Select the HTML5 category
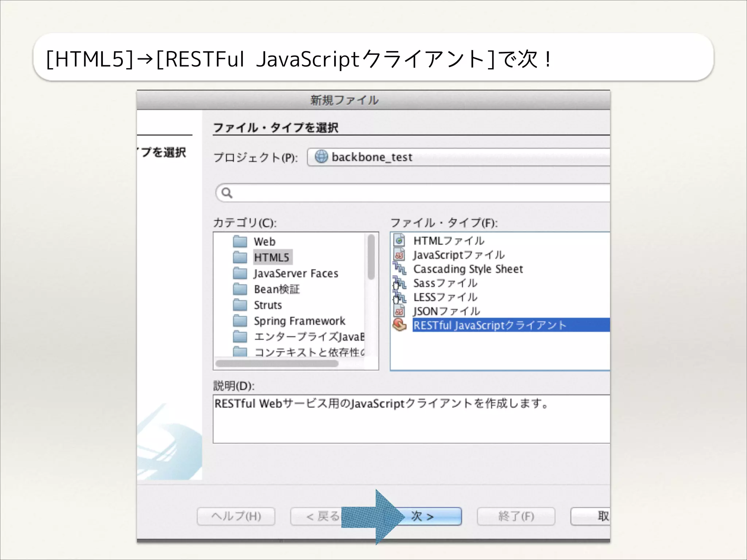The image size is (747, 560). click(x=272, y=257)
